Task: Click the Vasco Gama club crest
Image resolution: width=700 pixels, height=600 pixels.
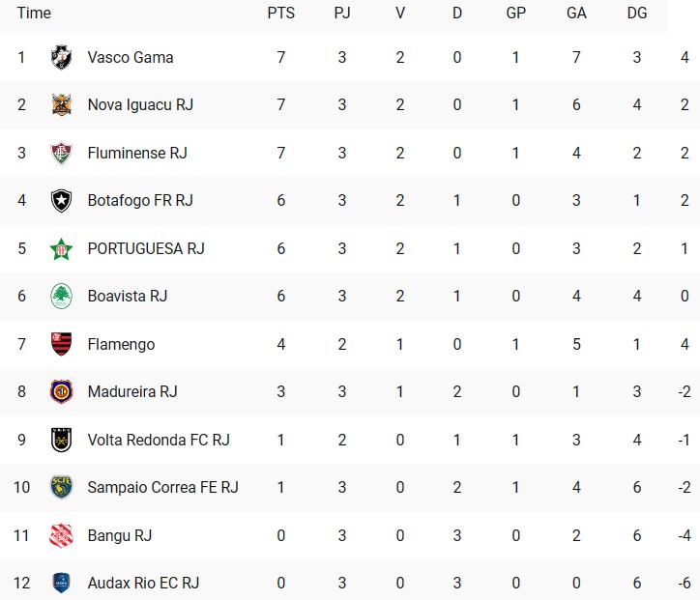Action: 61,57
